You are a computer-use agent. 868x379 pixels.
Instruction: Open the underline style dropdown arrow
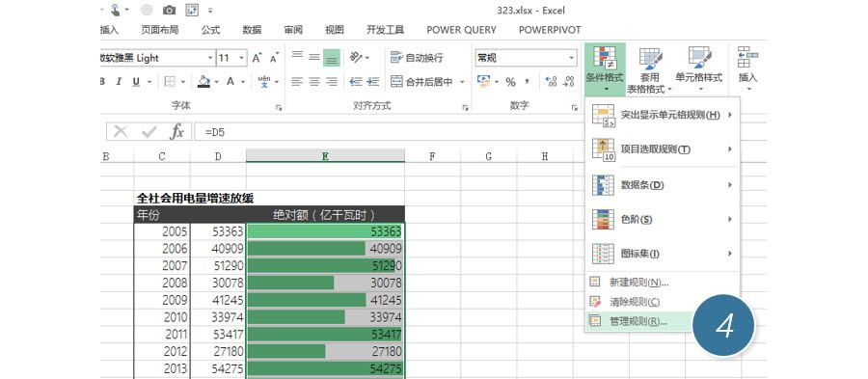click(x=149, y=82)
